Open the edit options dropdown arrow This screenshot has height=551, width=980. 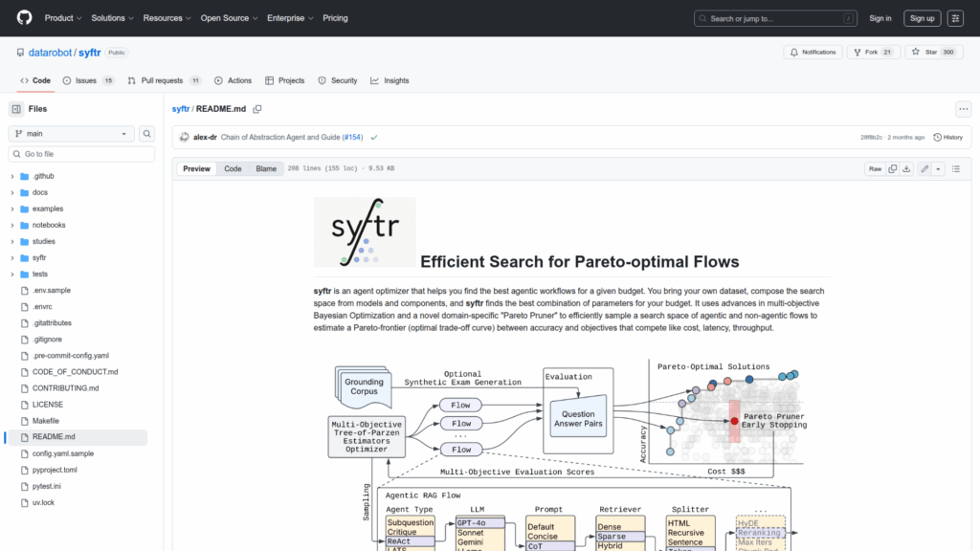point(938,168)
